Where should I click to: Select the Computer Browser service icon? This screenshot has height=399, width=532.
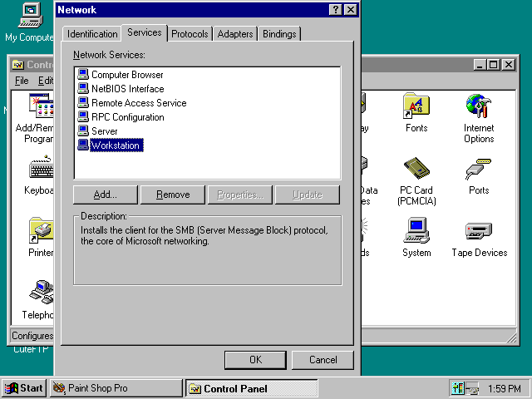pos(83,74)
